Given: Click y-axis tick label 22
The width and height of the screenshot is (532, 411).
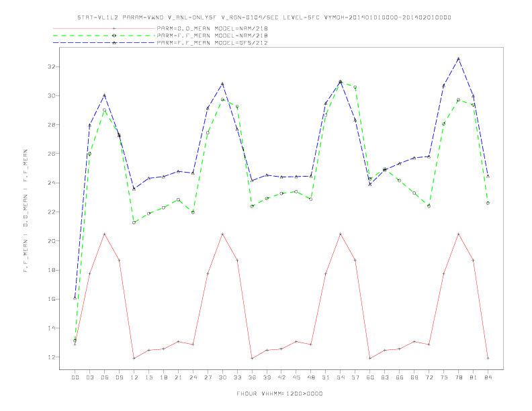Looking at the screenshot, I should (51, 212).
